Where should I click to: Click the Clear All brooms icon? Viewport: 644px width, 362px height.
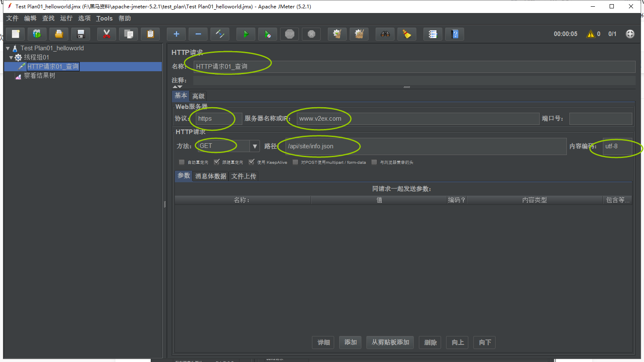pyautogui.click(x=359, y=34)
